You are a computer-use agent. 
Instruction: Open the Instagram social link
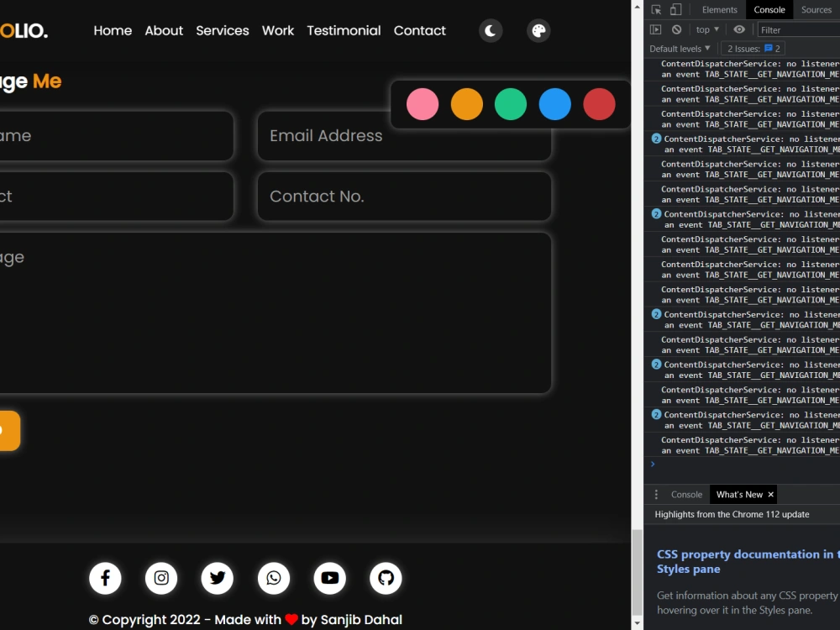161,578
